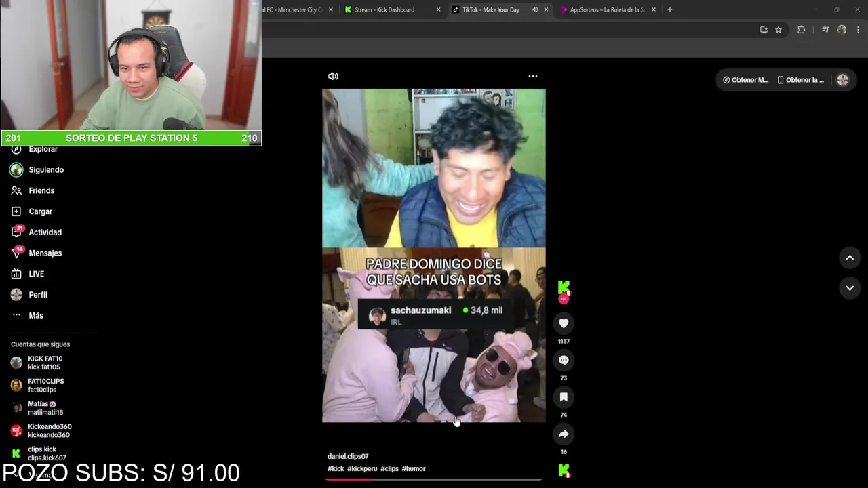Click the KICK FAT10 avatar thumbnail
The width and height of the screenshot is (868, 488).
click(x=16, y=363)
